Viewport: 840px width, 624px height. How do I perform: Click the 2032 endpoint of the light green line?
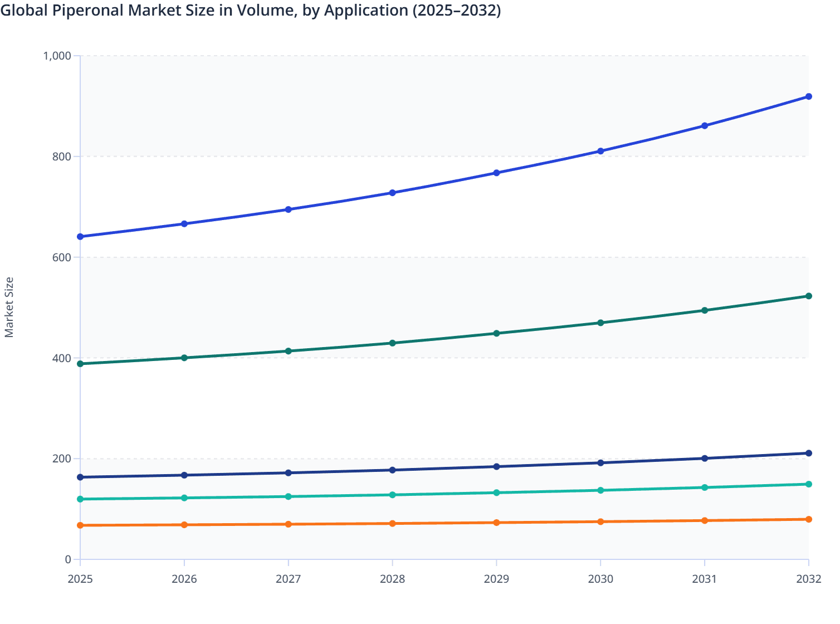(809, 484)
